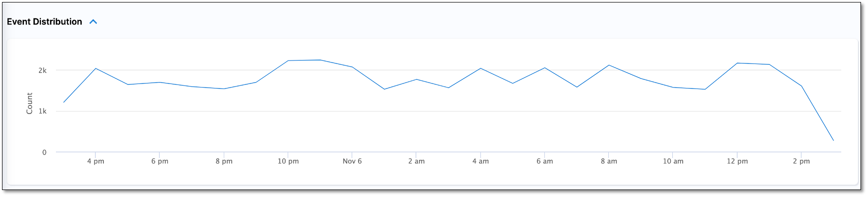Viewport: 868px width, 197px height.
Task: Click the Count y-axis title
Action: (x=29, y=103)
